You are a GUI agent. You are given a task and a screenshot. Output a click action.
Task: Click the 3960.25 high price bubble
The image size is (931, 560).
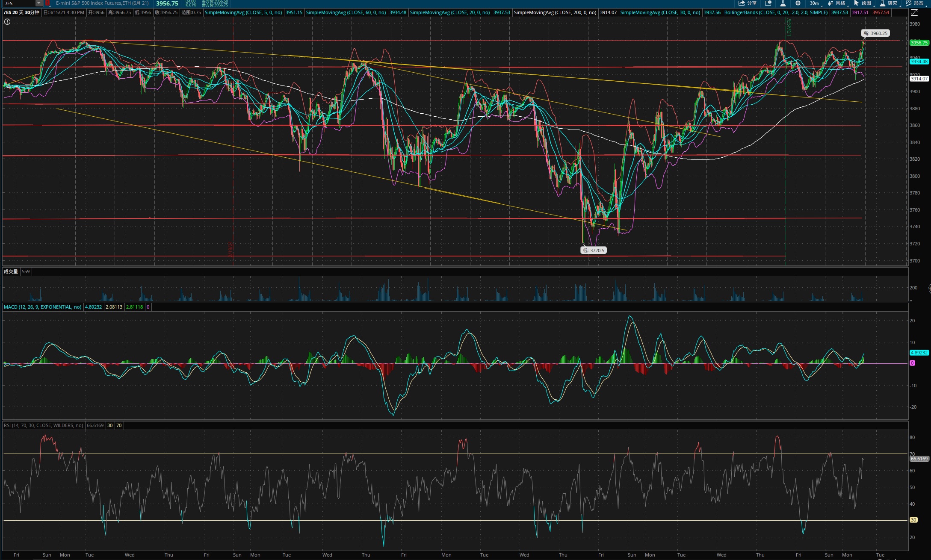[x=875, y=33]
